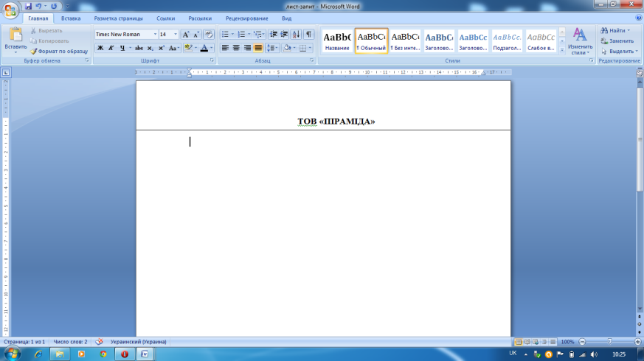Apply the Обычный style
Screen dimensions: 644x361
pyautogui.click(x=371, y=41)
